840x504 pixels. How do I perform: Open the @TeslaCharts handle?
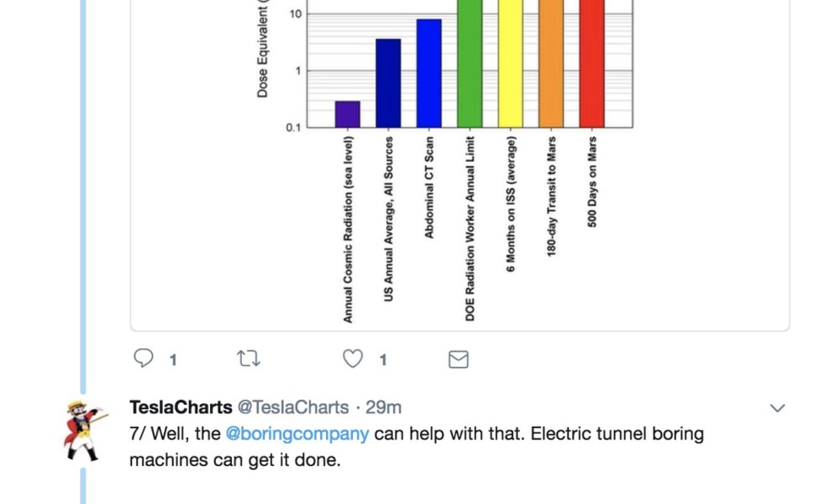point(293,407)
